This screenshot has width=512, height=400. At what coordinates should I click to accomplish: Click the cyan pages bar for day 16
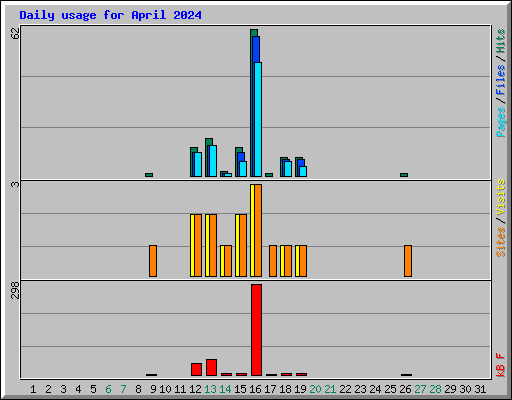[x=258, y=119]
